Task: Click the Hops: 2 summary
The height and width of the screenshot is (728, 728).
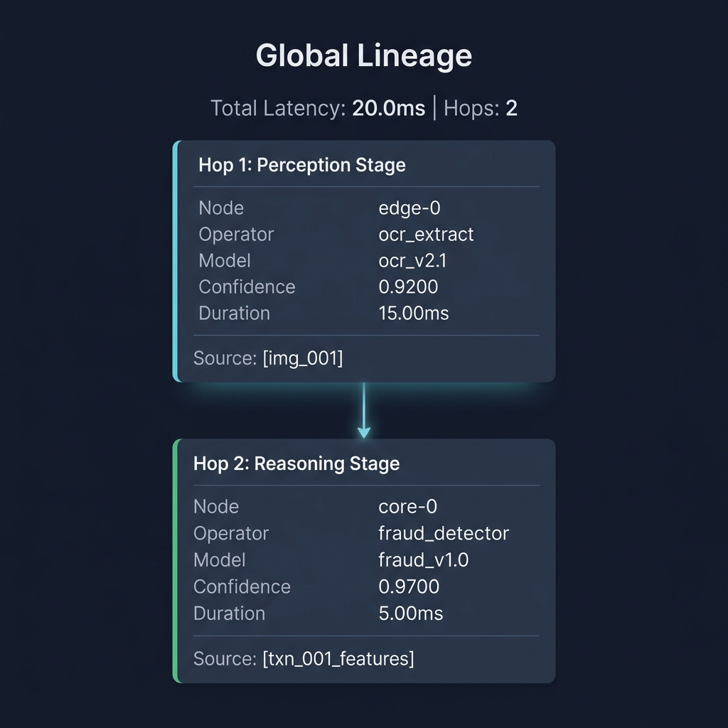Action: (481, 108)
